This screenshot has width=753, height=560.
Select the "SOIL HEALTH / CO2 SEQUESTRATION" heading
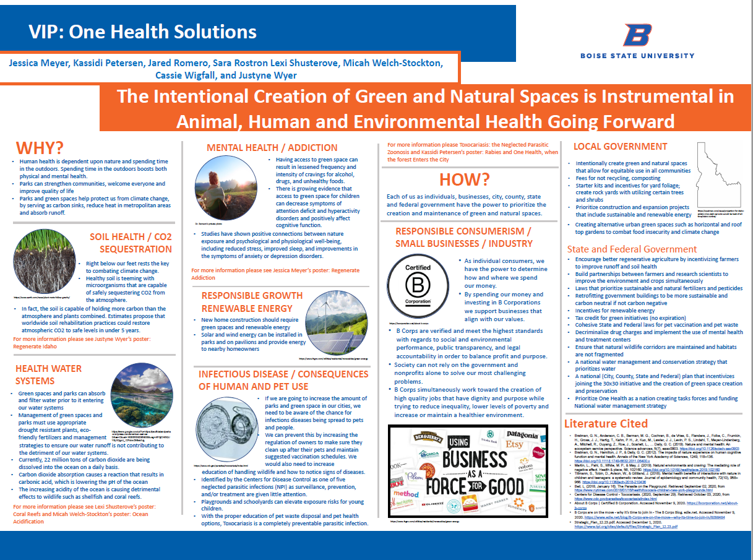click(x=131, y=243)
